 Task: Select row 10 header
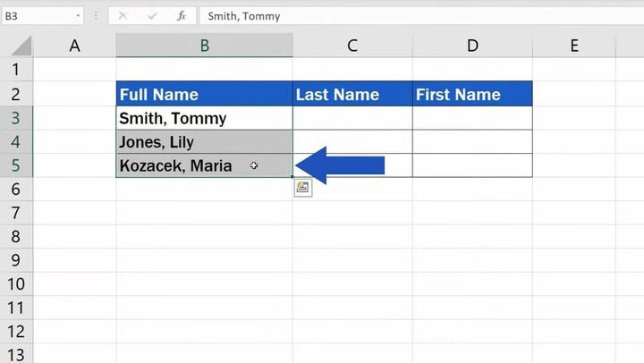(x=16, y=284)
